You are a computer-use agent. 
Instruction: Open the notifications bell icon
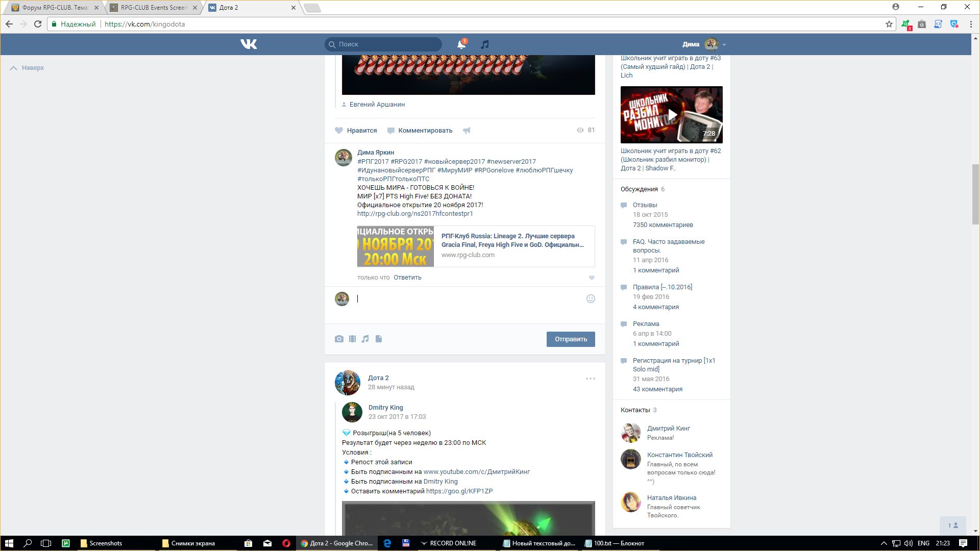[x=461, y=44]
